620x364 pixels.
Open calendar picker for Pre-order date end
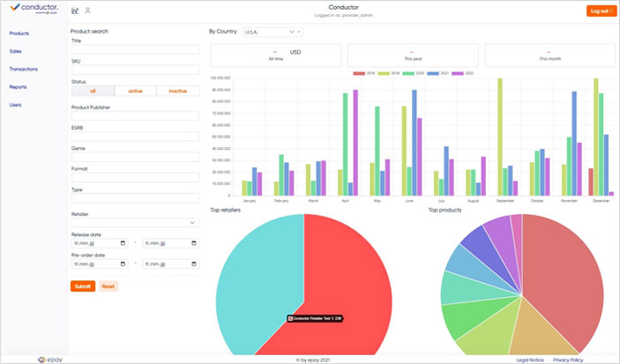coord(194,264)
